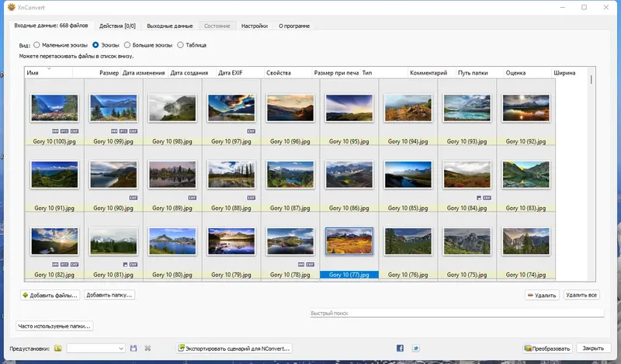Open the Facebook share icon

[400, 348]
